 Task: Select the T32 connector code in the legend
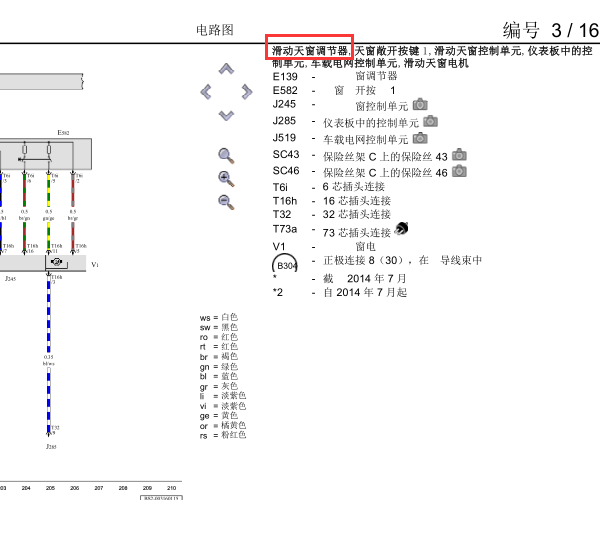[x=282, y=214]
